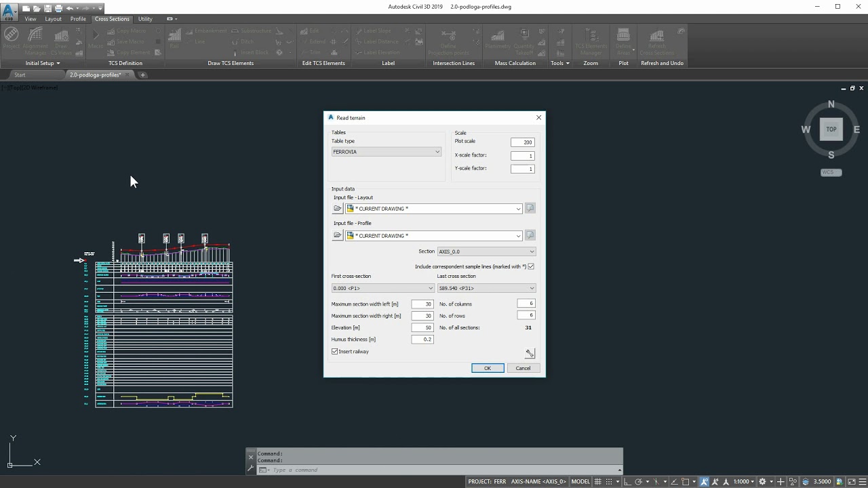Click the Plot scale input field
This screenshot has height=488, width=868.
point(523,142)
